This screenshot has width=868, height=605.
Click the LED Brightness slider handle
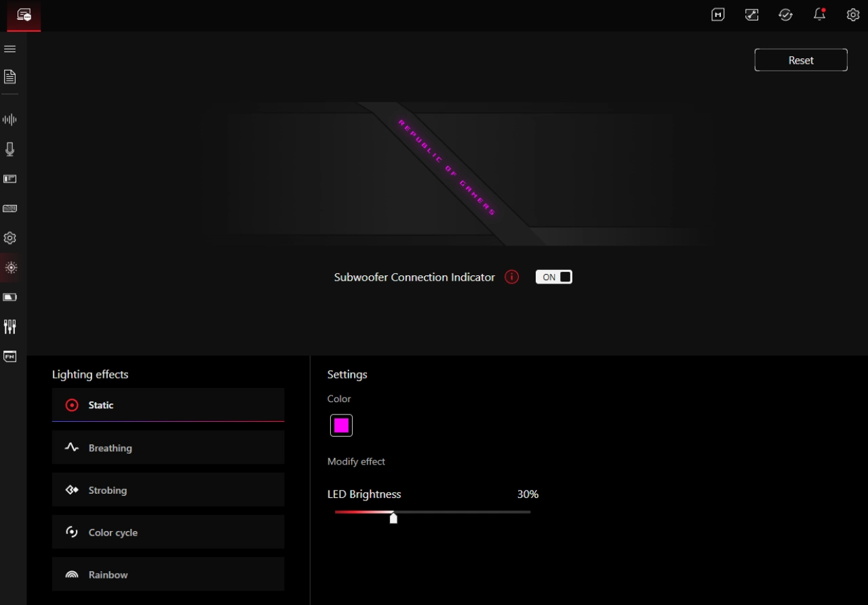click(x=393, y=518)
